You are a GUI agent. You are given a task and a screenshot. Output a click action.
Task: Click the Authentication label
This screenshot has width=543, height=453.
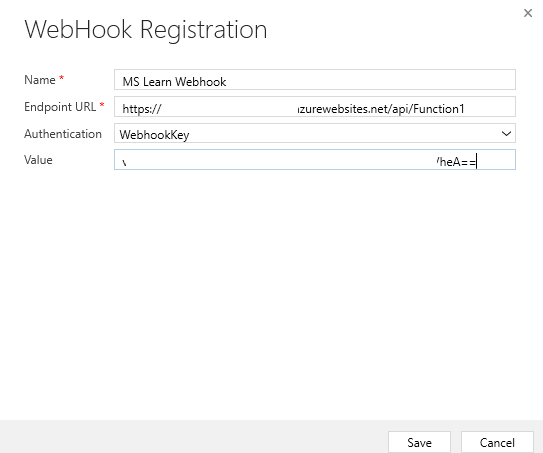(x=63, y=134)
